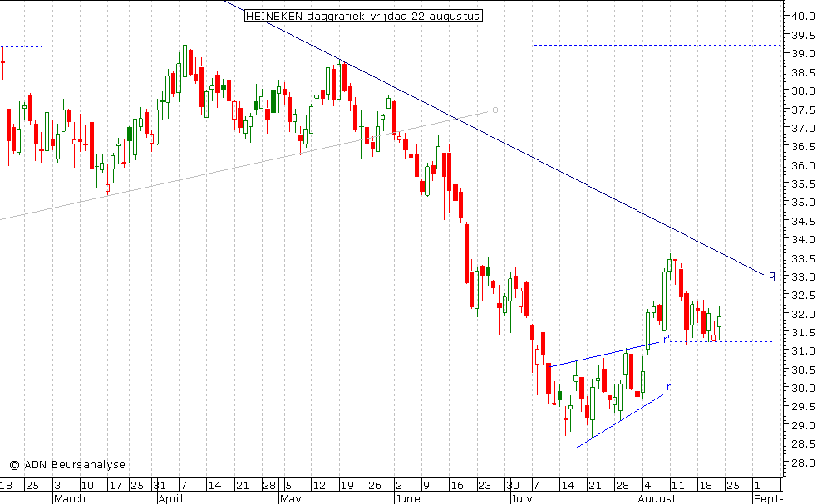The image size is (817, 504).
Task: Click the April month label
Action: point(171,499)
